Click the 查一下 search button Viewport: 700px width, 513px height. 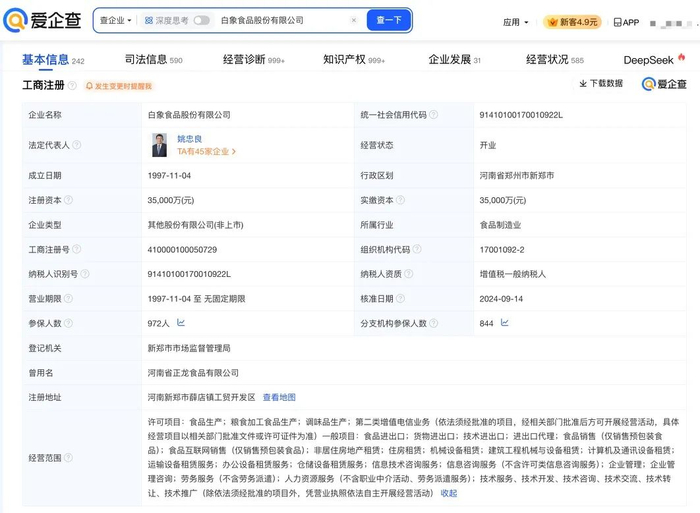(389, 21)
